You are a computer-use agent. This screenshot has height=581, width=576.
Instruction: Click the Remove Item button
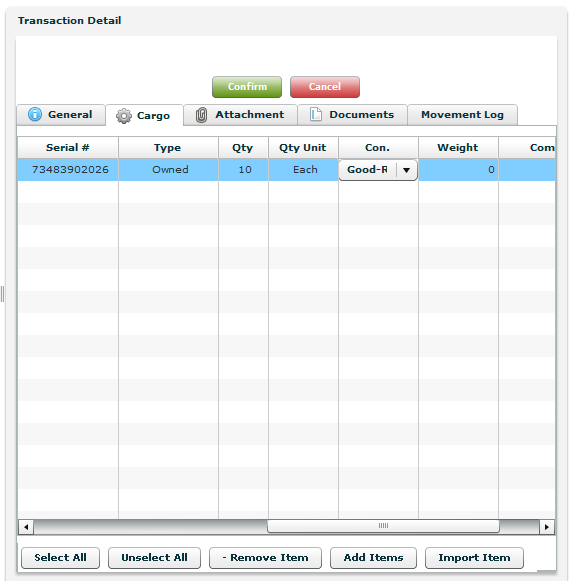point(265,558)
